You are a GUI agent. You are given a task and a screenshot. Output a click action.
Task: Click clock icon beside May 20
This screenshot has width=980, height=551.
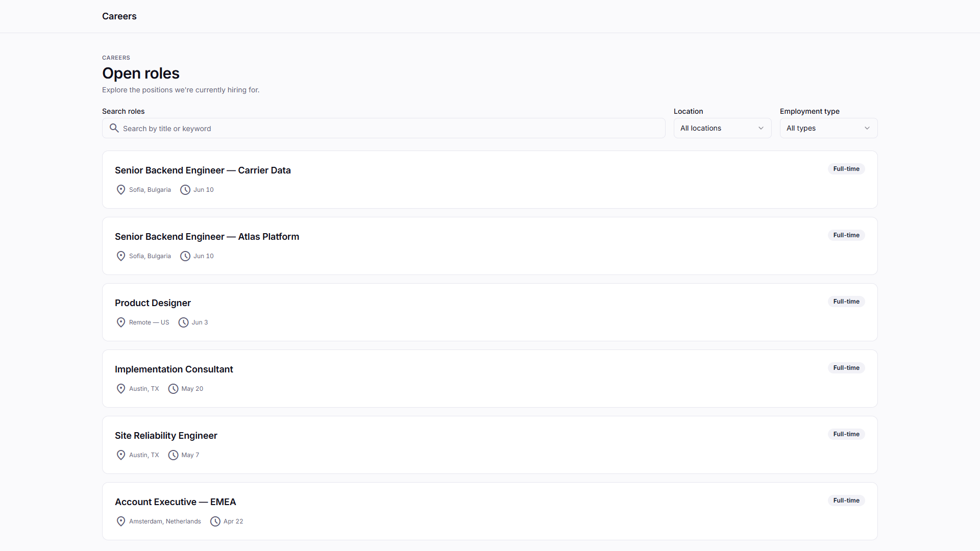point(174,389)
